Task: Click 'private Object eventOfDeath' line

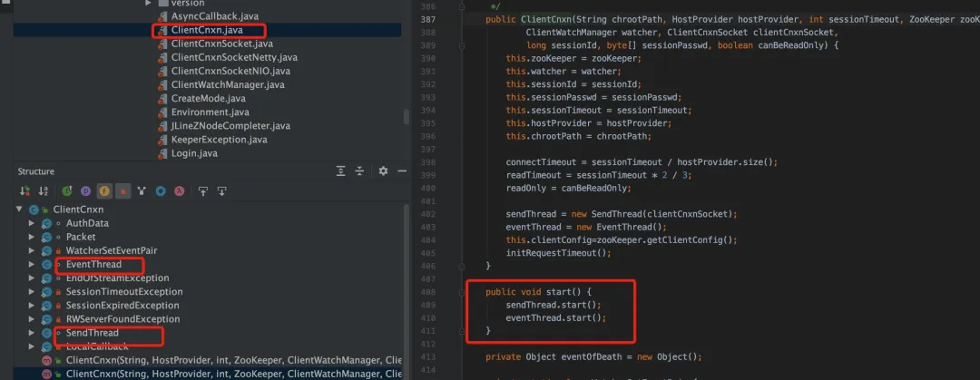Action: (x=593, y=357)
